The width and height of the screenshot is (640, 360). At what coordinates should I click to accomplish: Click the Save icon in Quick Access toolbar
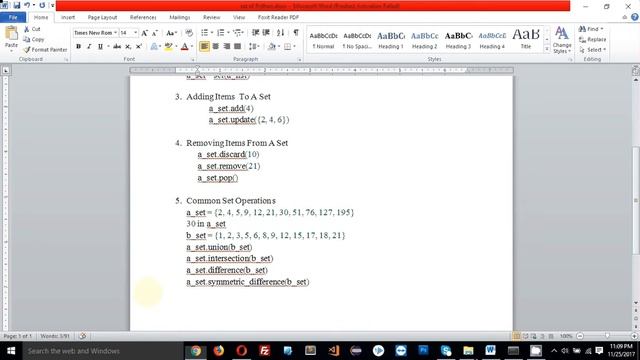tap(17, 5)
